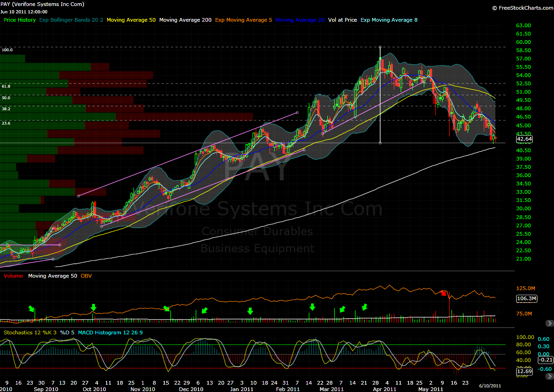Click the current price tag 42.64
This screenshot has height=392, width=554.
pyautogui.click(x=524, y=139)
